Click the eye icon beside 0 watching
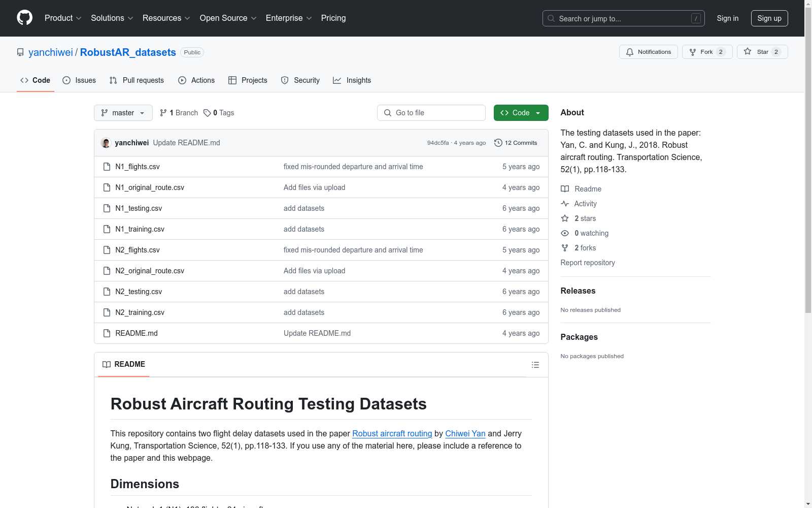This screenshot has width=812, height=508. (x=565, y=233)
